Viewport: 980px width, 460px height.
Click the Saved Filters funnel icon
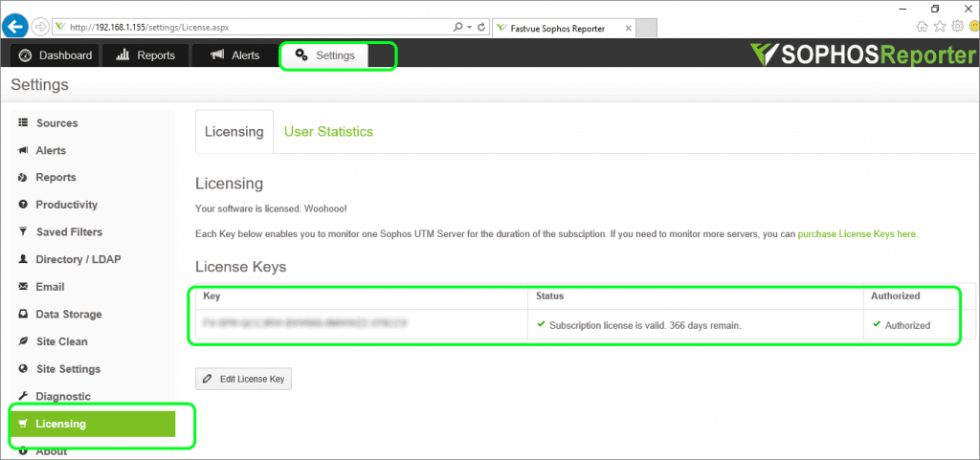24,231
